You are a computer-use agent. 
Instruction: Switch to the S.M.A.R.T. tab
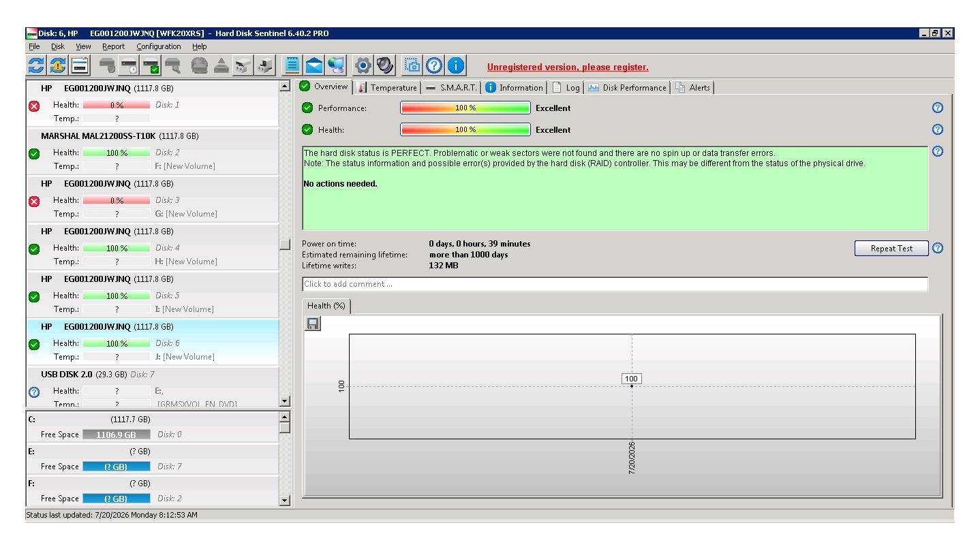point(450,87)
